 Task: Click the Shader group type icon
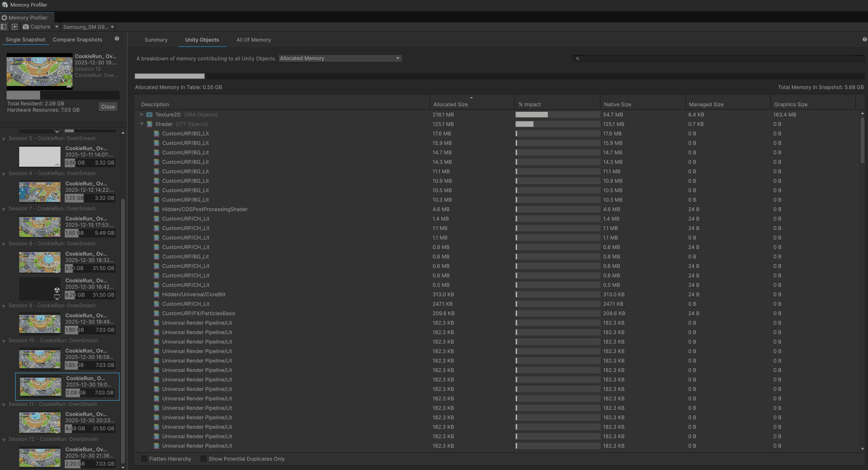[x=150, y=124]
